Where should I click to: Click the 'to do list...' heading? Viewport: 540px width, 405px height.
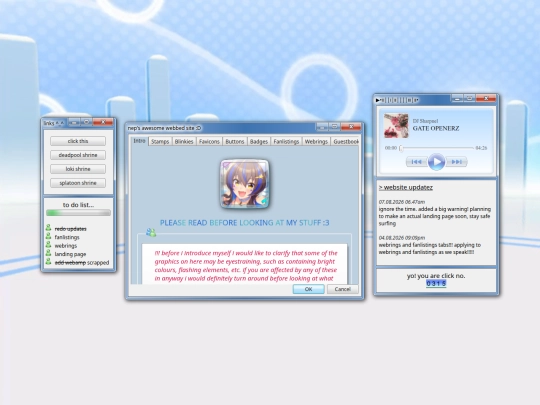[78, 205]
